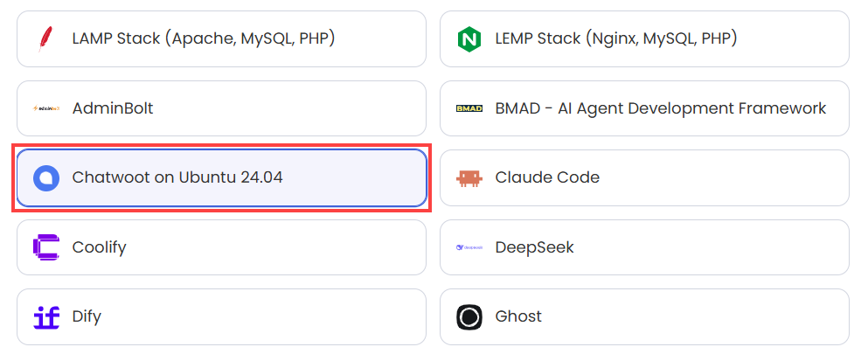This screenshot has width=868, height=354.
Task: Click the text "LAMP Stack (Apache, MySQL, PHP)"
Action: click(x=204, y=38)
